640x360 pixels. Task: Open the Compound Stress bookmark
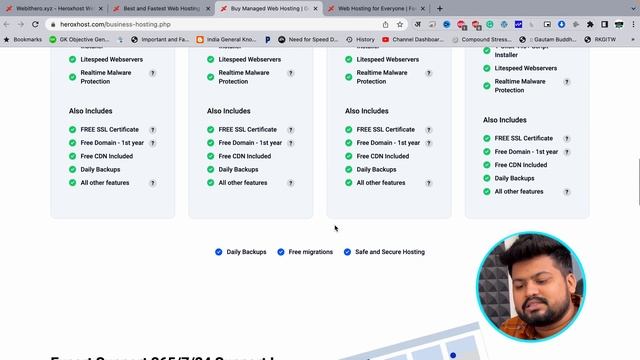coord(482,40)
